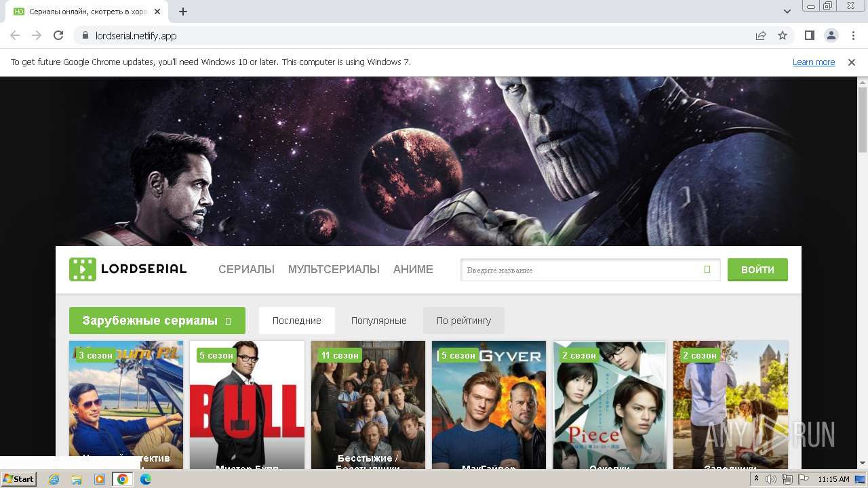Go back with the browser back arrow

pos(15,35)
